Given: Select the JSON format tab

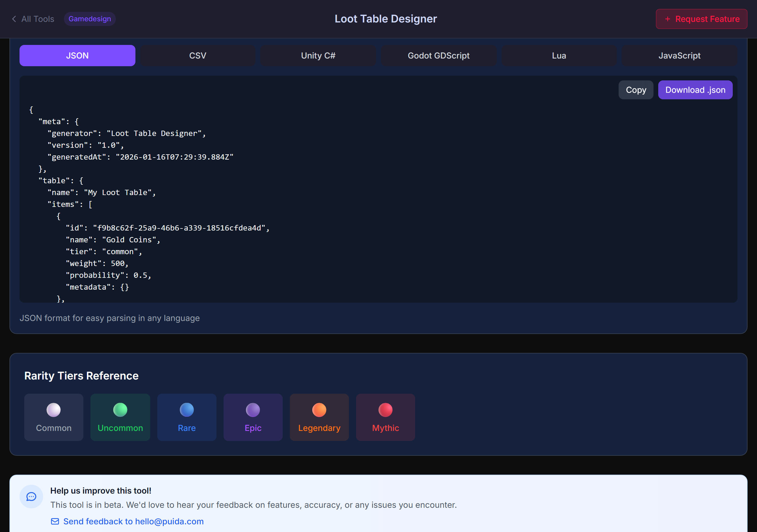Looking at the screenshot, I should point(77,55).
